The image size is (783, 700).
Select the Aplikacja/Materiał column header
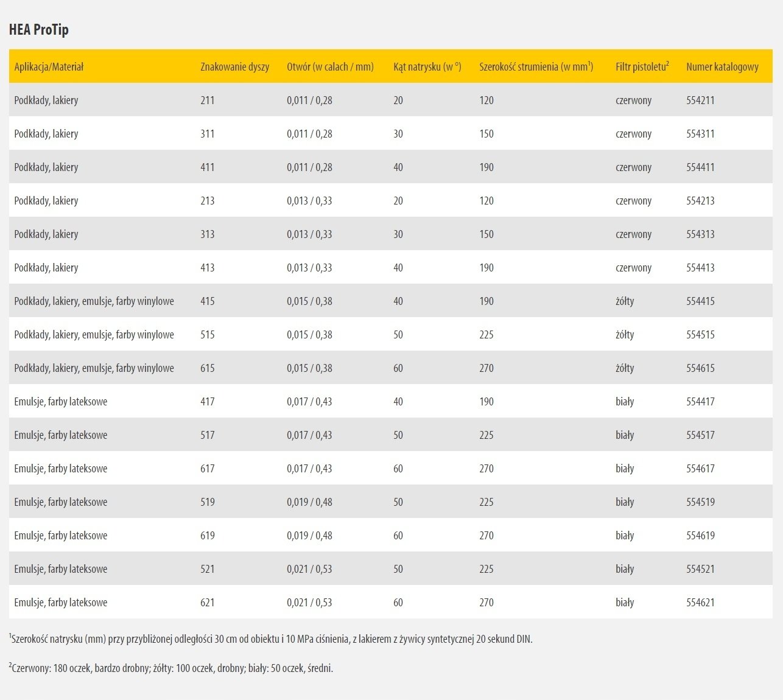pos(49,67)
